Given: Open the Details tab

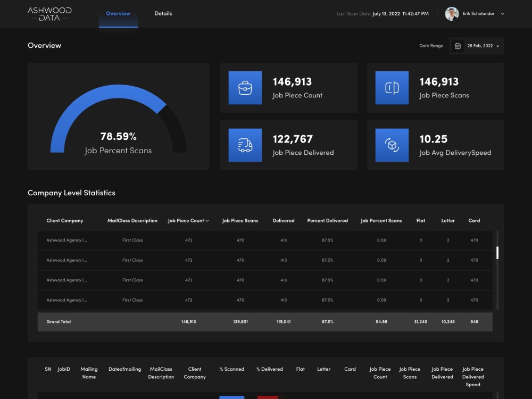Looking at the screenshot, I should [163, 14].
